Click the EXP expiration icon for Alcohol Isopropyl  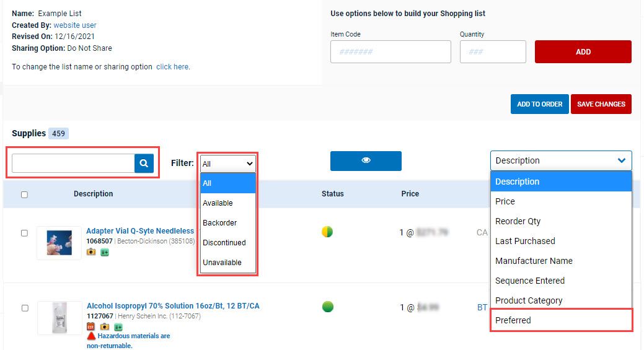(91, 326)
